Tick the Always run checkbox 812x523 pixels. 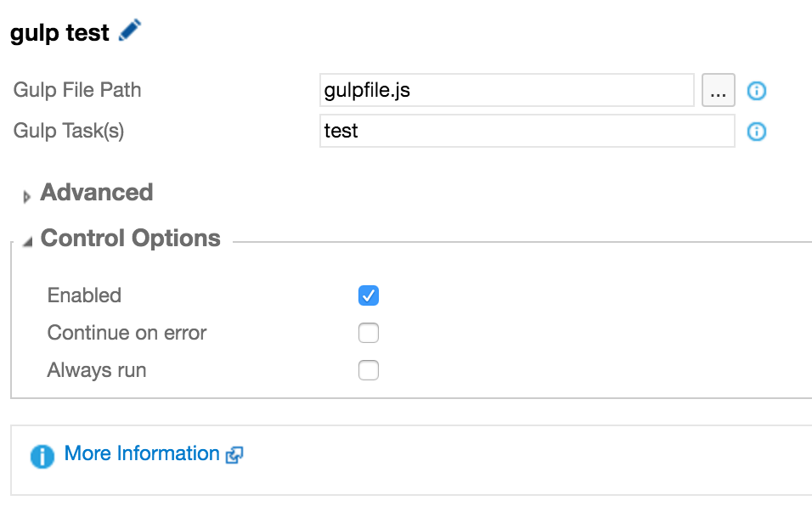(369, 370)
